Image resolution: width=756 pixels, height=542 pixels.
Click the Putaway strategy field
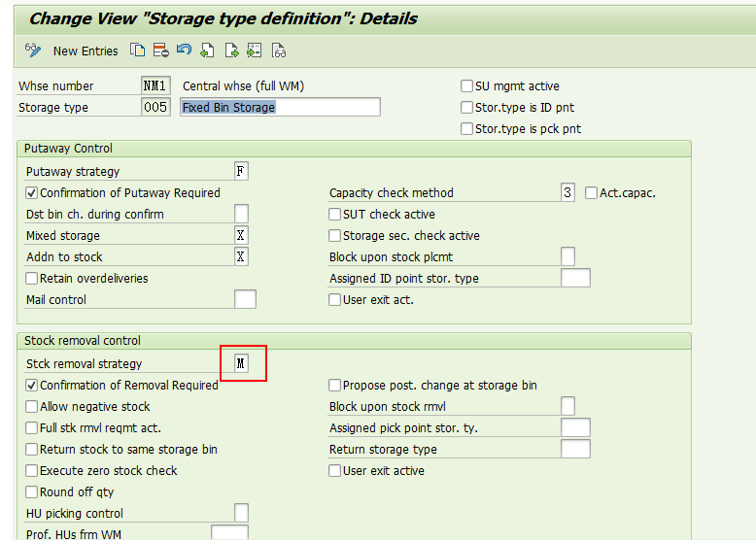241,171
